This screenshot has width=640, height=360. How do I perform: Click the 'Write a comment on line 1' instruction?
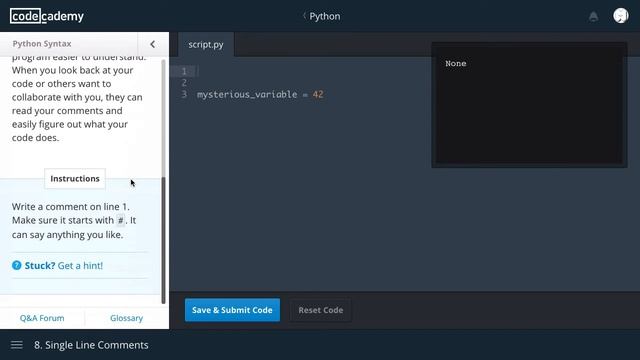click(71, 207)
